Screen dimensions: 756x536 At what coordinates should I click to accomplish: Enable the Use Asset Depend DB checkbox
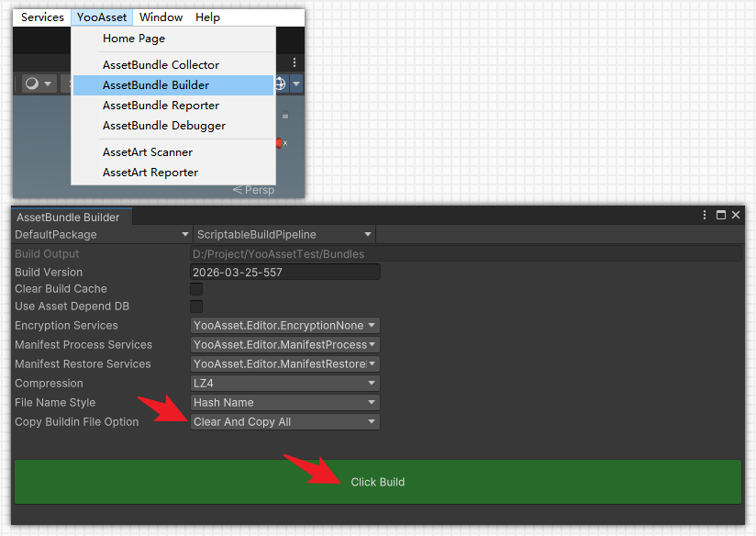pyautogui.click(x=196, y=307)
